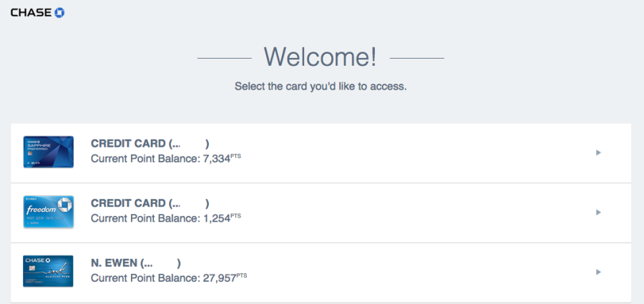Screen dimensions: 644x304
Task: Click 'Select the card you'd like to access' text
Action: (321, 87)
